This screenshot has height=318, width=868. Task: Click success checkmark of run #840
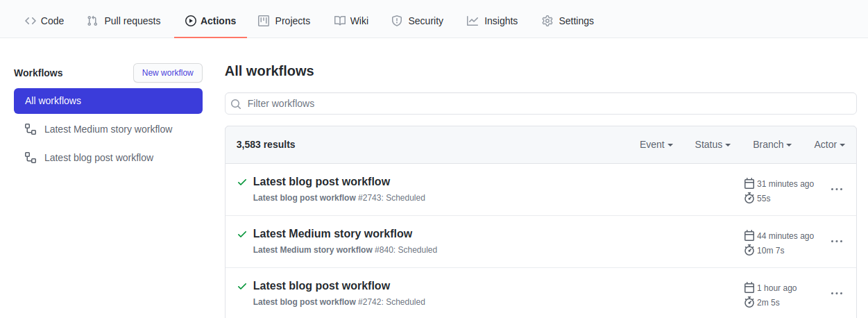coord(242,234)
